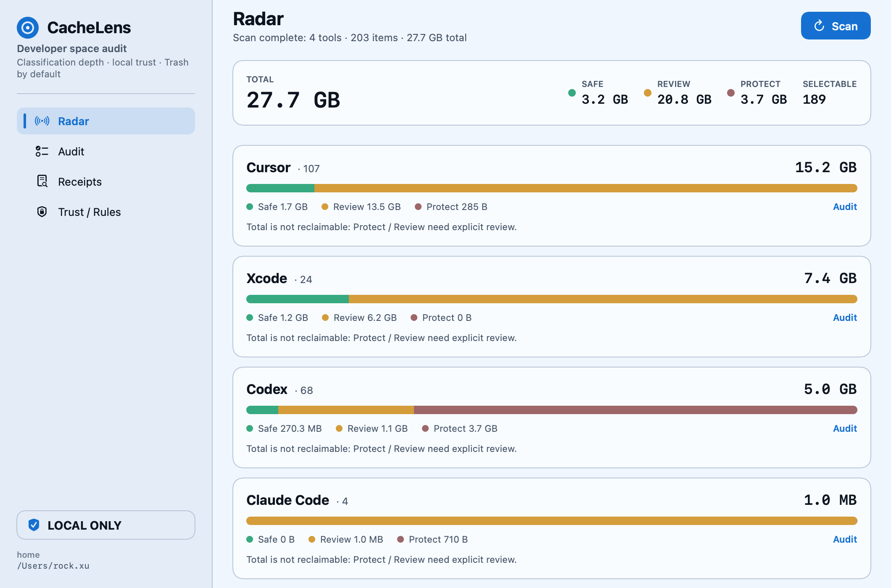Open the Audit section
Image resolution: width=891 pixels, height=588 pixels.
point(106,151)
